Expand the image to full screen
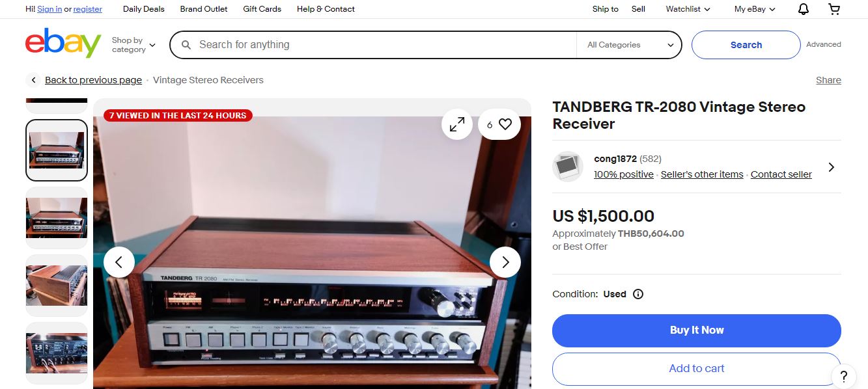This screenshot has width=868, height=389. point(457,124)
